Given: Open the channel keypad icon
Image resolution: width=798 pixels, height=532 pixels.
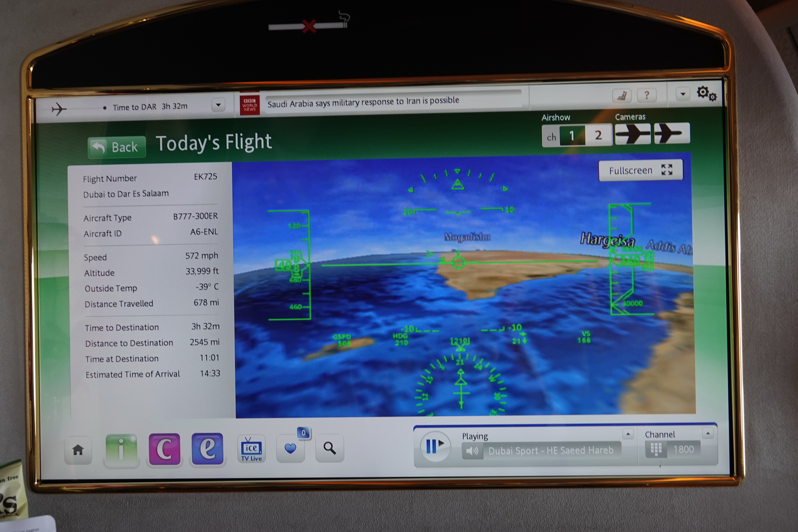Looking at the screenshot, I should [656, 450].
